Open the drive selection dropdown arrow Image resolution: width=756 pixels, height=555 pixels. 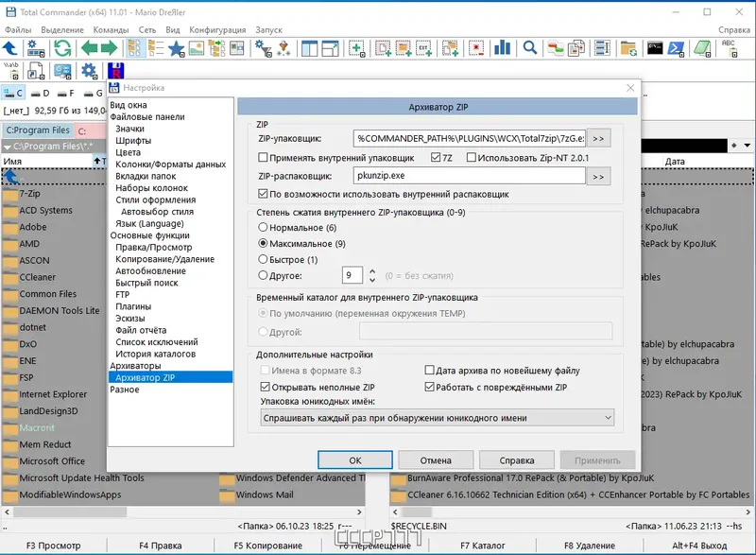click(747, 145)
